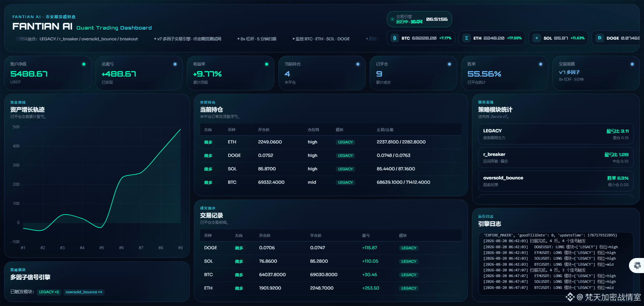Viewport: 644px width, 306px height.
Task: Click the ETH 2248.20 price ticker pill
Action: pos(492,38)
